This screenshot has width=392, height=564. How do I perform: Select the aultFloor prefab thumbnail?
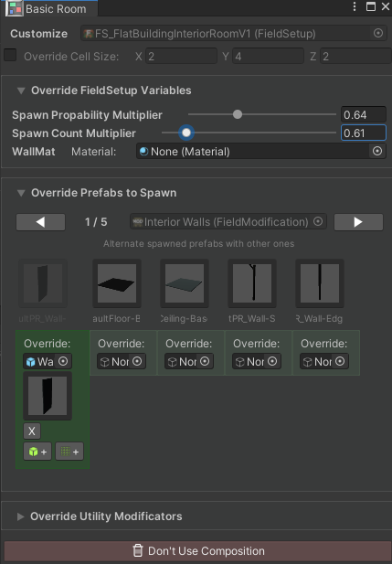click(x=117, y=283)
